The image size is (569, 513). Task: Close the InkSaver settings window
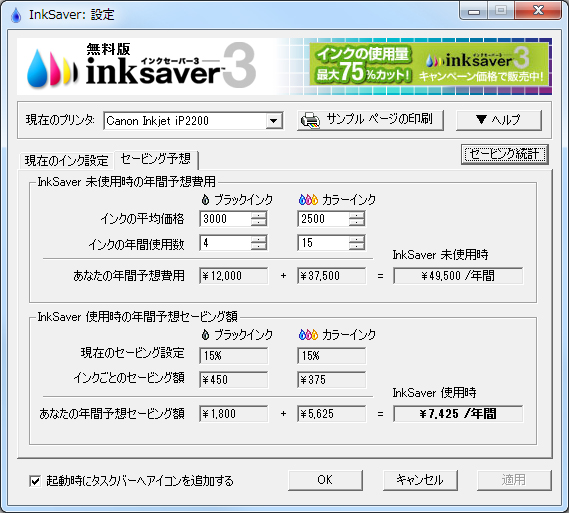[x=538, y=11]
